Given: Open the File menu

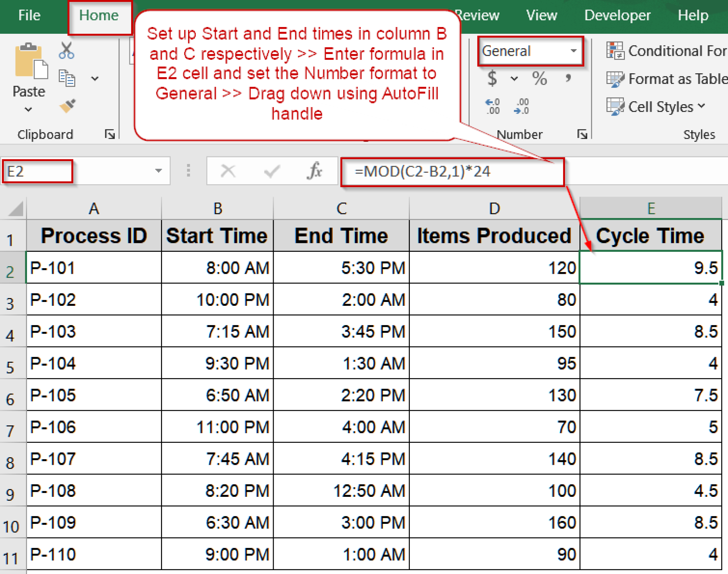Looking at the screenshot, I should [30, 15].
